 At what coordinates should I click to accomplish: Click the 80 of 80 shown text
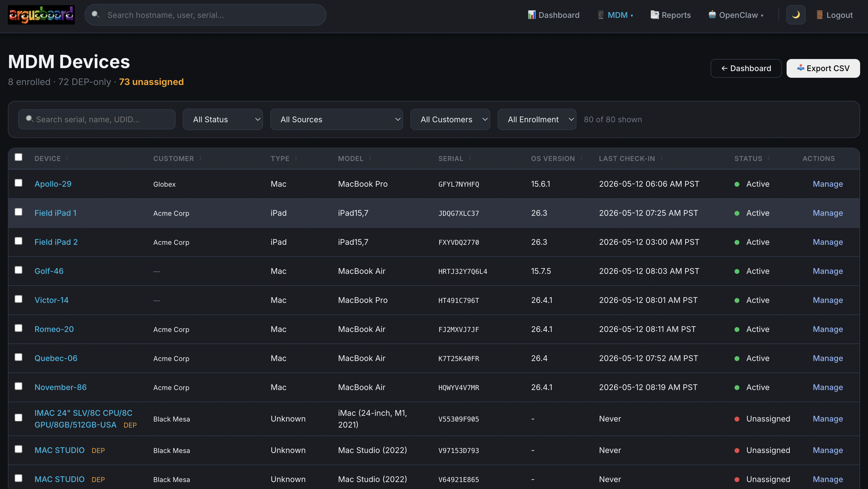[x=613, y=119]
